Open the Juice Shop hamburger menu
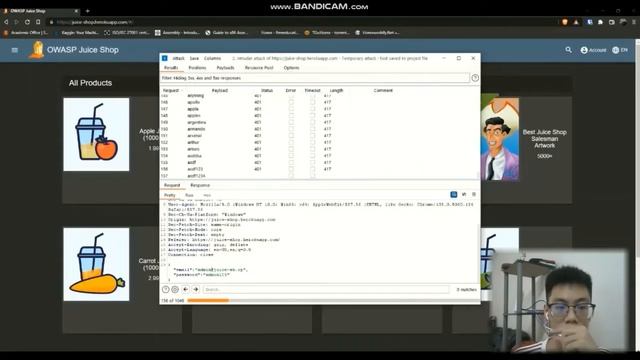This screenshot has width=640, height=360. 15,50
